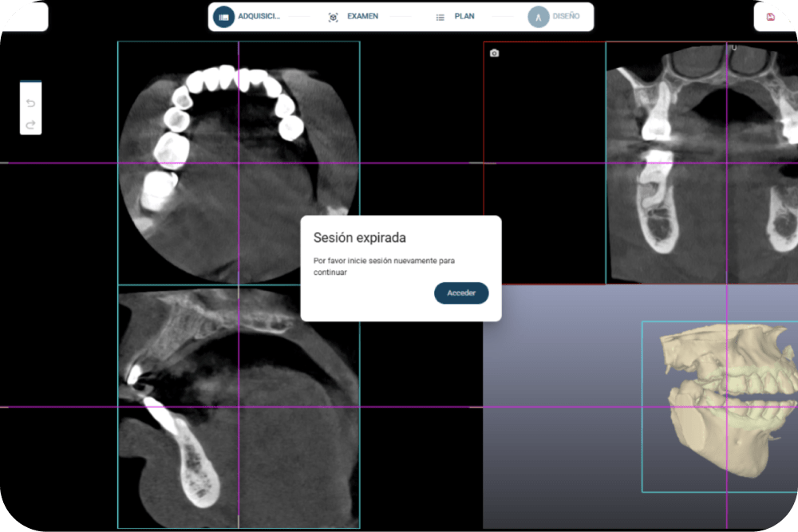Click the acquisition step circle icon
The image size is (798, 532).
pos(223,17)
